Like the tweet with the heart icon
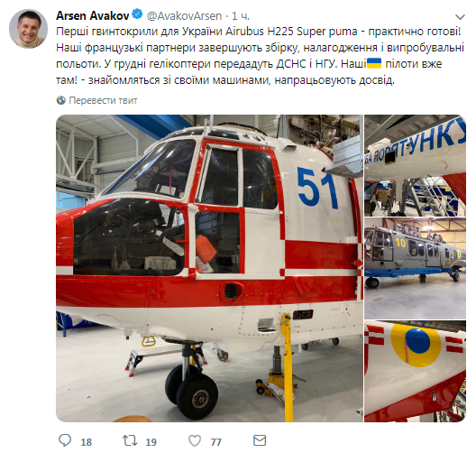Viewport: 476px width, 453px height. 195,440
